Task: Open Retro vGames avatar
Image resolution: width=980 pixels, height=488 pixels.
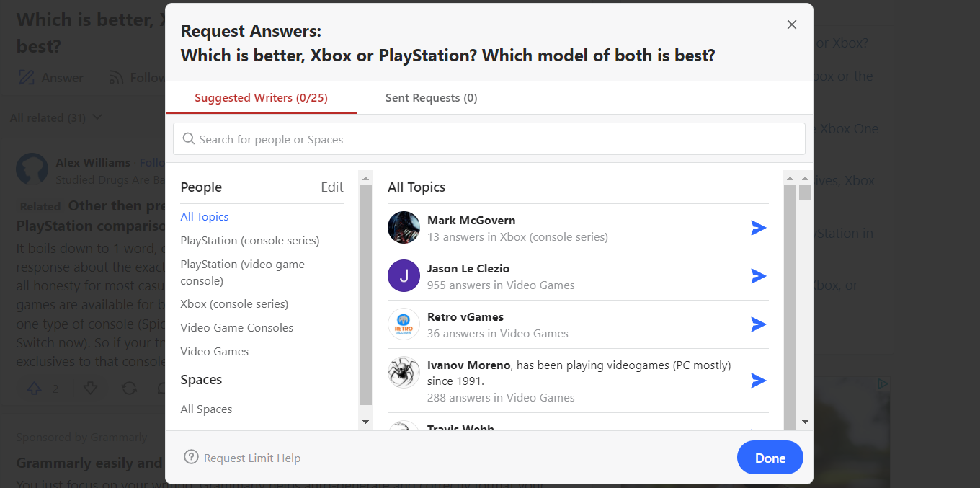Action: pos(404,324)
